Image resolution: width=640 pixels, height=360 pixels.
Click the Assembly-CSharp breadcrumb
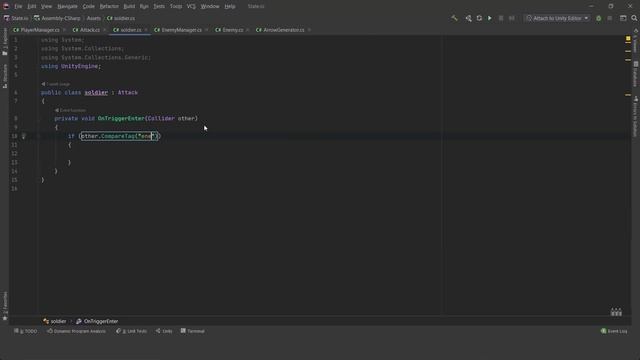(57, 18)
